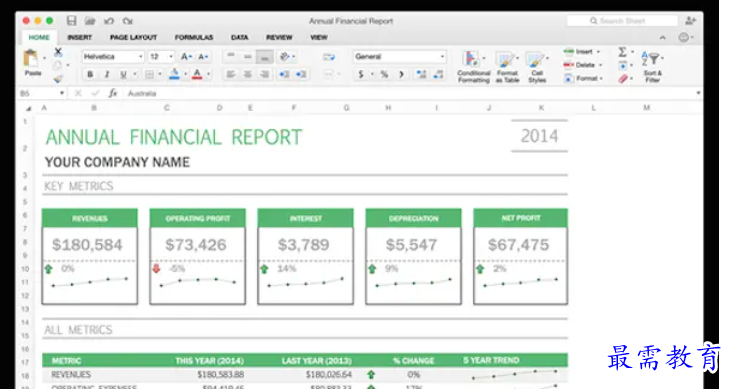Open the PAGE LAYOUT tab
This screenshot has height=389, width=729.
click(133, 37)
